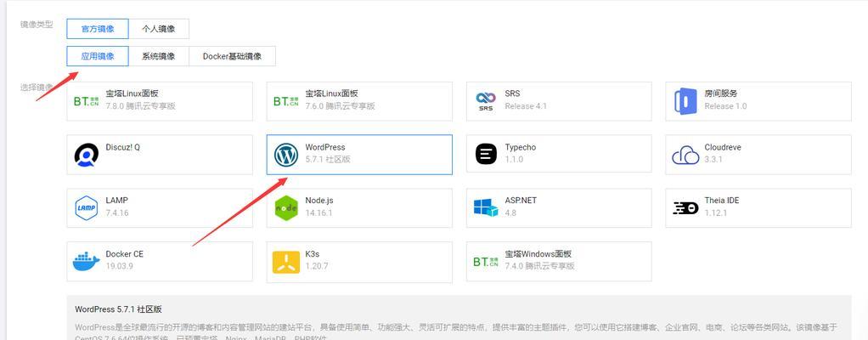The width and height of the screenshot is (868, 340).
Task: Choose the Docker CE 19.03.9 card
Action: tap(160, 261)
